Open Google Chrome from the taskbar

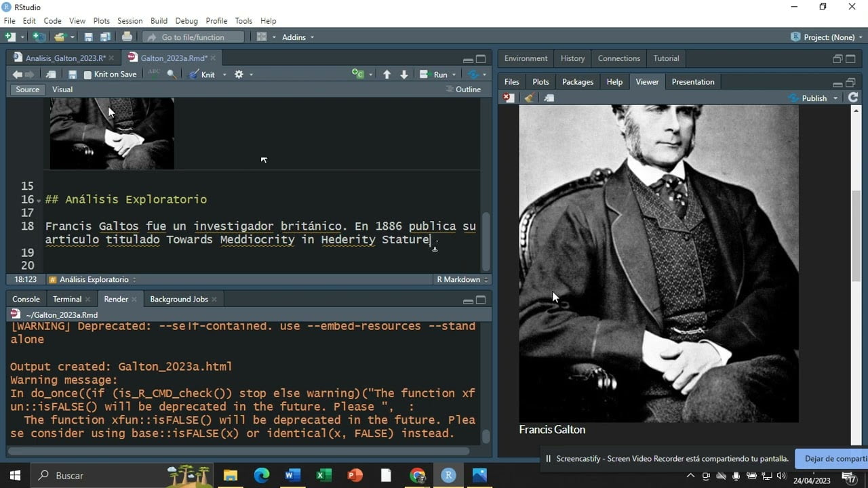pyautogui.click(x=417, y=476)
